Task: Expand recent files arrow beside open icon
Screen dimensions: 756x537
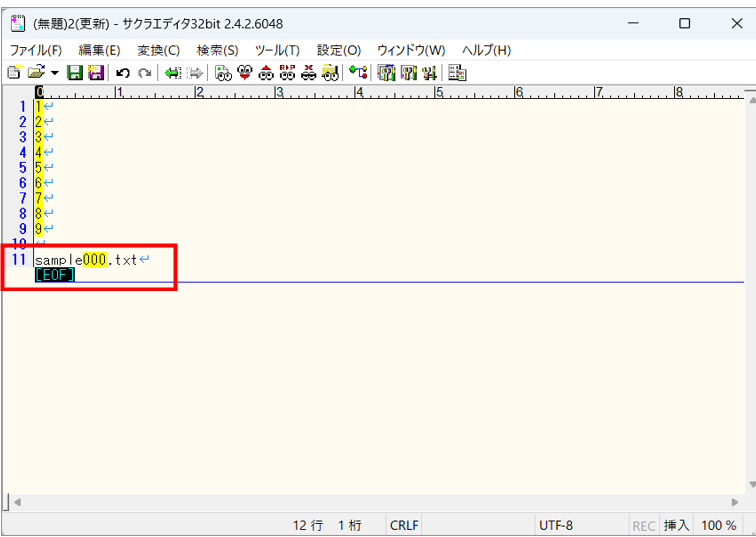Action: pyautogui.click(x=54, y=73)
